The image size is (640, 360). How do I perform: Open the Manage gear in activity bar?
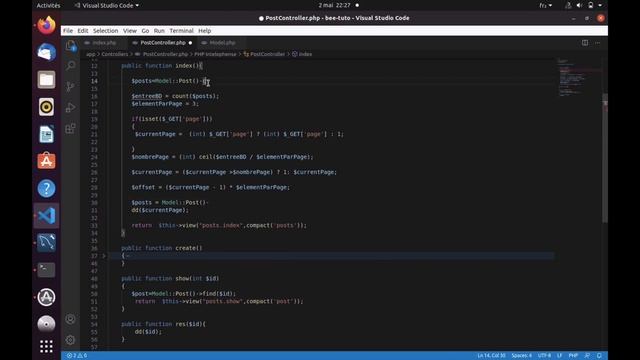tap(71, 340)
